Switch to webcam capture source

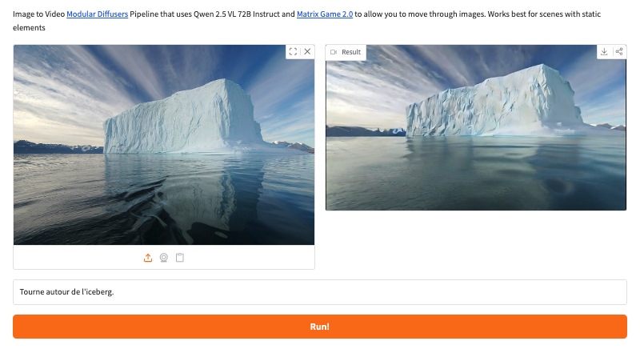[x=164, y=258]
